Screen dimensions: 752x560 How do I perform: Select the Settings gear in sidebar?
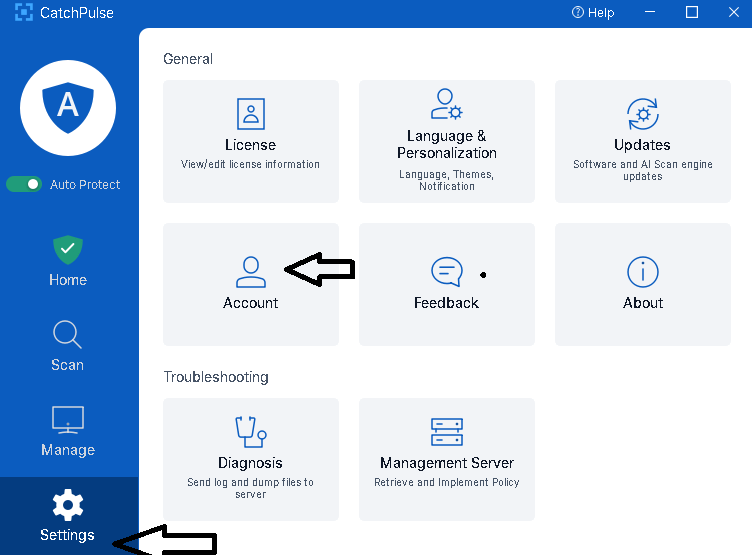coord(68,506)
